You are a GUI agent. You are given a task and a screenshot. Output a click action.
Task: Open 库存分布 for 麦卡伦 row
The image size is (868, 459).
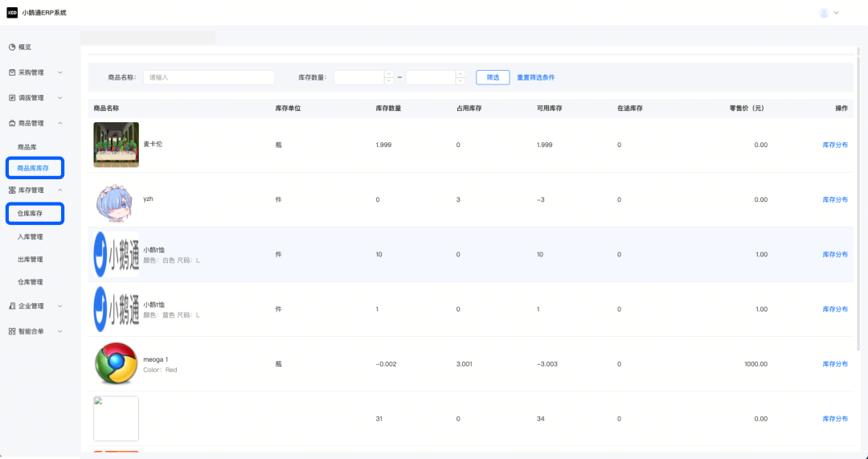pos(835,145)
